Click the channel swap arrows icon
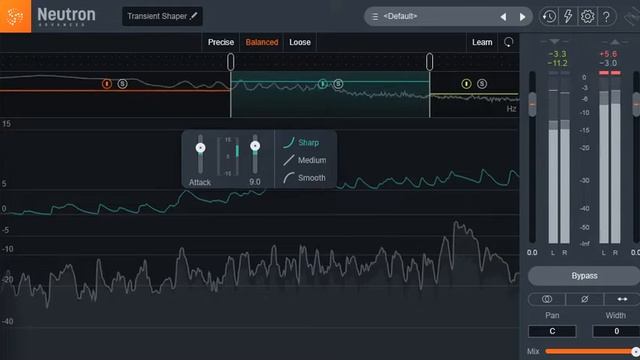Image resolution: width=640 pixels, height=360 pixels. 622,299
